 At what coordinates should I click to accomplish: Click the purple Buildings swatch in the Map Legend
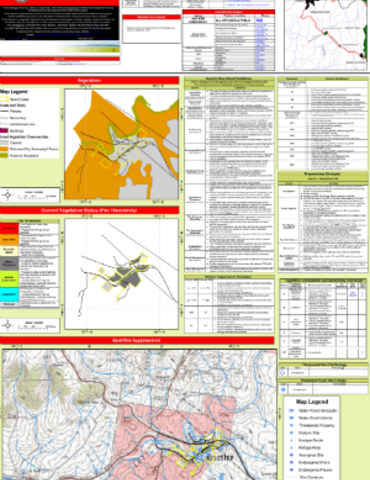4,131
